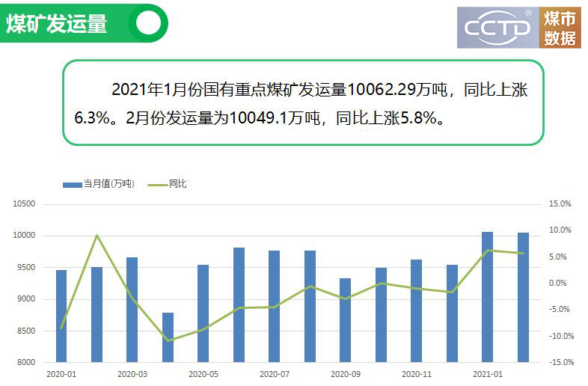The width and height of the screenshot is (588, 386).
Task: Click the 2020-02 peak on green line
Action: pyautogui.click(x=97, y=236)
